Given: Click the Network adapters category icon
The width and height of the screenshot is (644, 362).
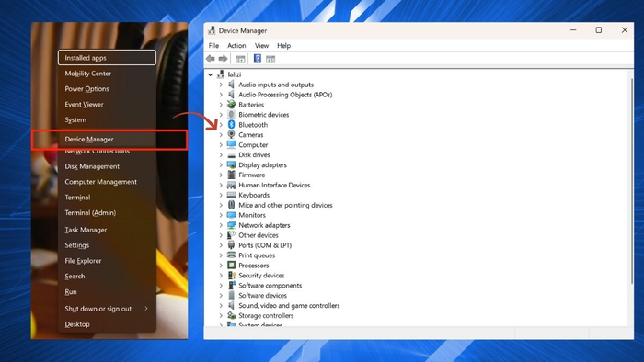Looking at the screenshot, I should (231, 225).
